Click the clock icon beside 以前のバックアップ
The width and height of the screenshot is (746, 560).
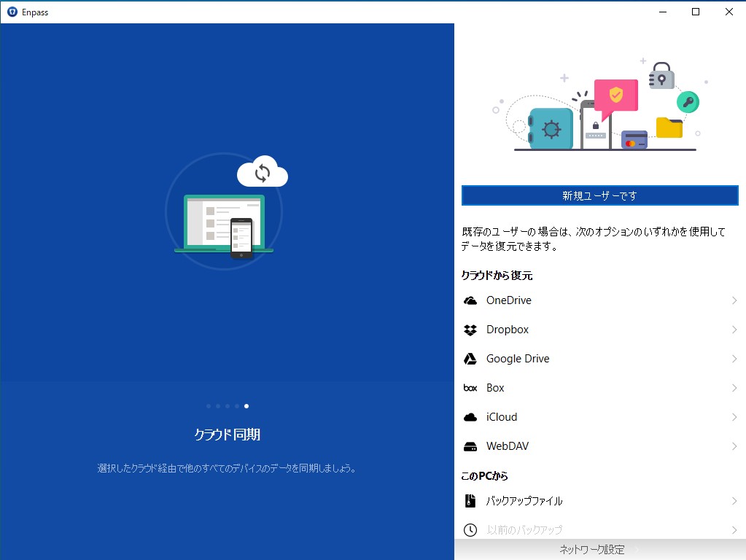pos(470,529)
